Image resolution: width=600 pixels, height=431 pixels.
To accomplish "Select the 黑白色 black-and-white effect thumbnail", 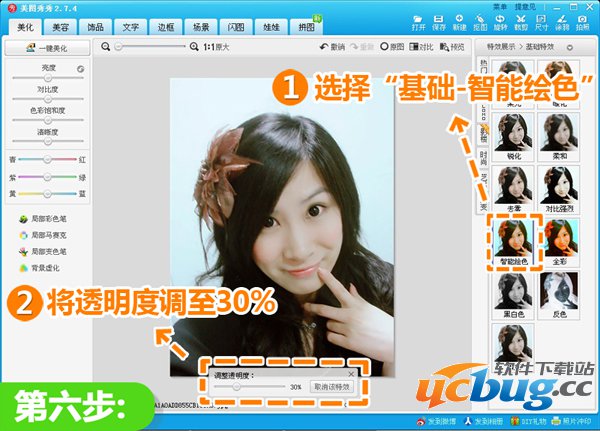I will [x=515, y=298].
